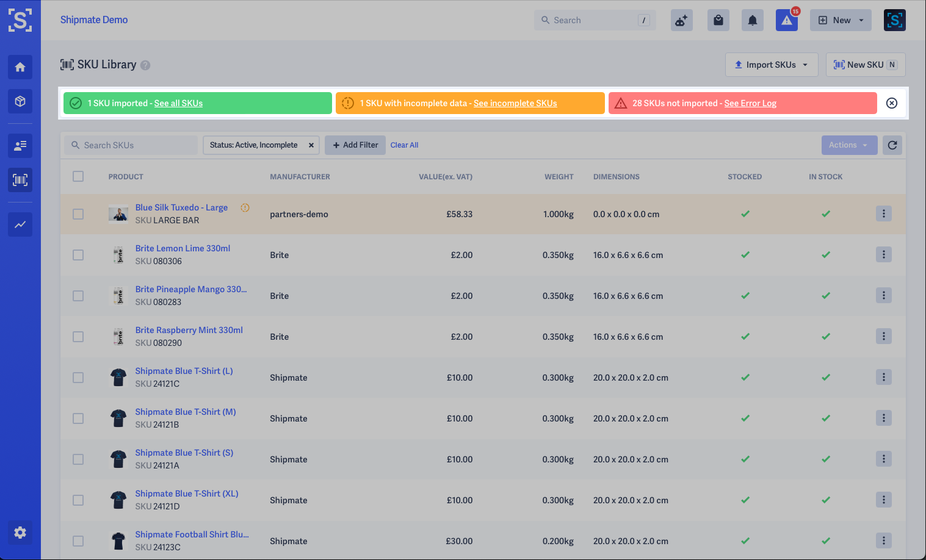Open the See incomplete SKUs link

pyautogui.click(x=515, y=103)
